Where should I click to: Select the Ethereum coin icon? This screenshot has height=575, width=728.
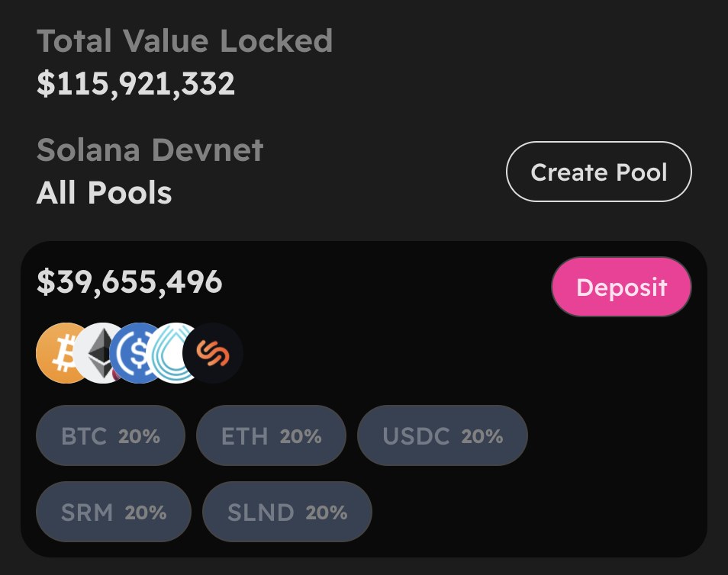(x=101, y=352)
